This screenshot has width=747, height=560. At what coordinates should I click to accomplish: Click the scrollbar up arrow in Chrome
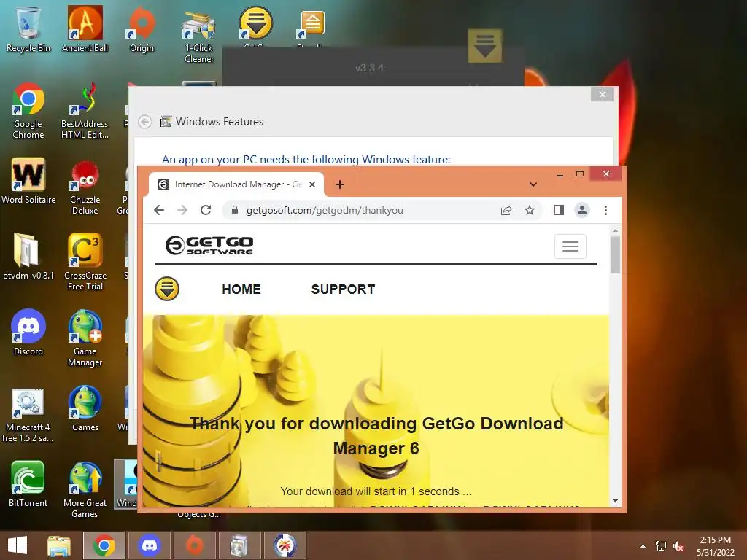(615, 230)
